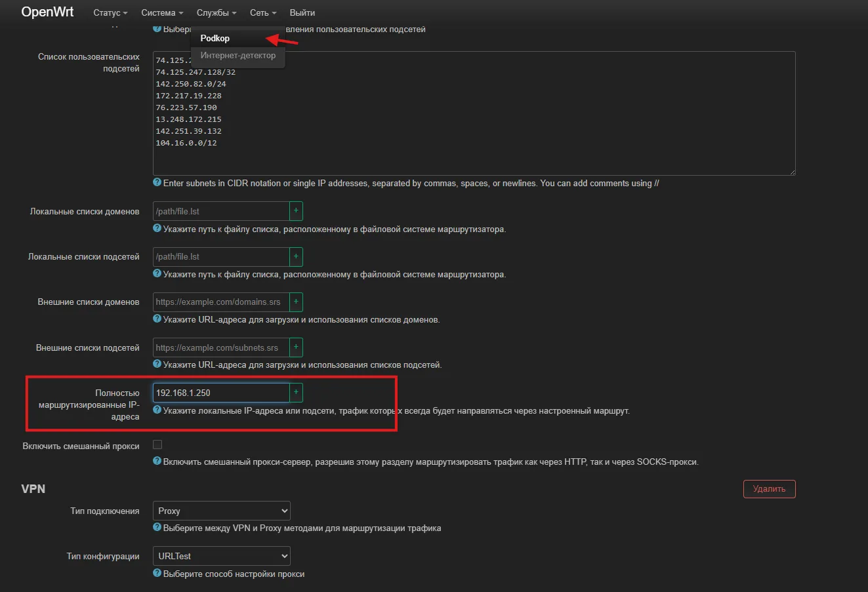Select Интернет-детектор from the dropdown menu

coord(238,55)
